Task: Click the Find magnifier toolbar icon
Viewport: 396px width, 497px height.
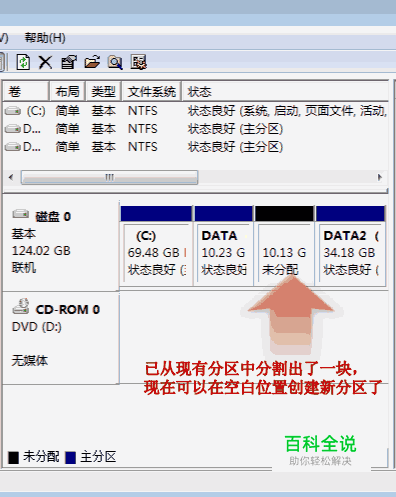Action: (115, 62)
